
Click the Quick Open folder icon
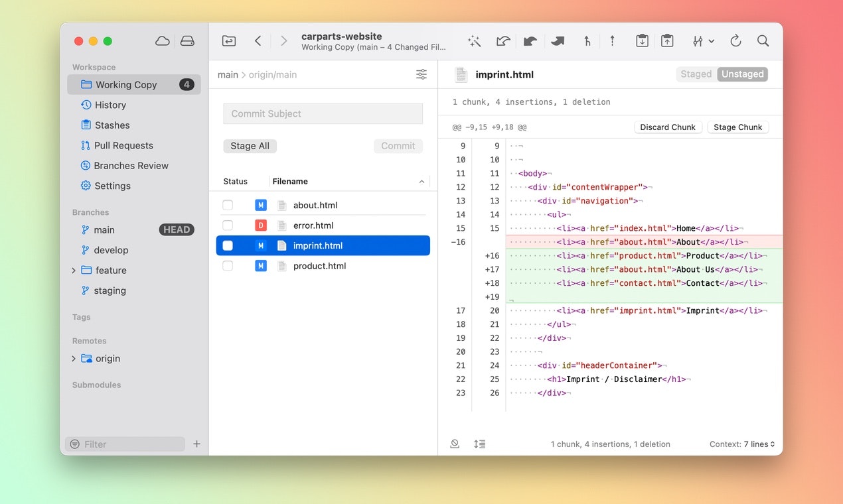coord(229,41)
